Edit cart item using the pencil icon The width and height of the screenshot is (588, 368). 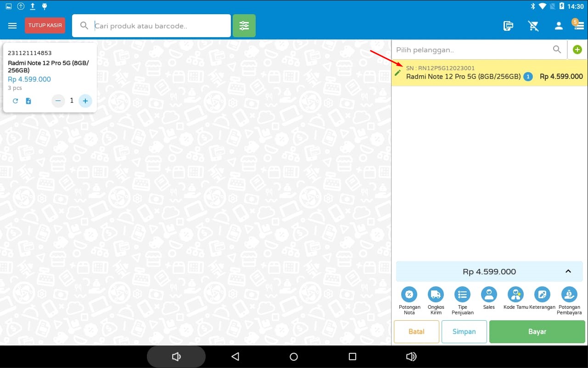[398, 72]
